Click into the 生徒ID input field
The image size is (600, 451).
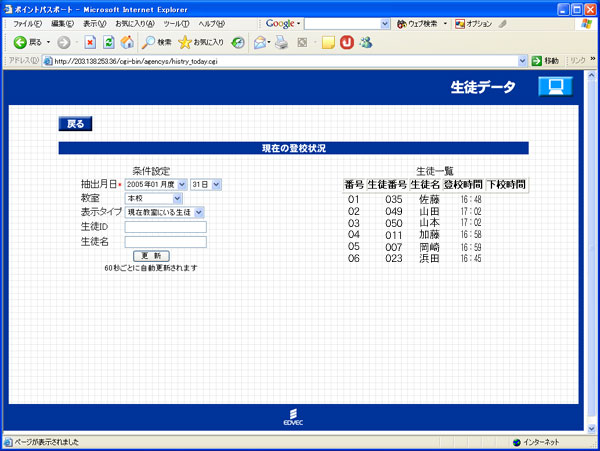pos(165,227)
